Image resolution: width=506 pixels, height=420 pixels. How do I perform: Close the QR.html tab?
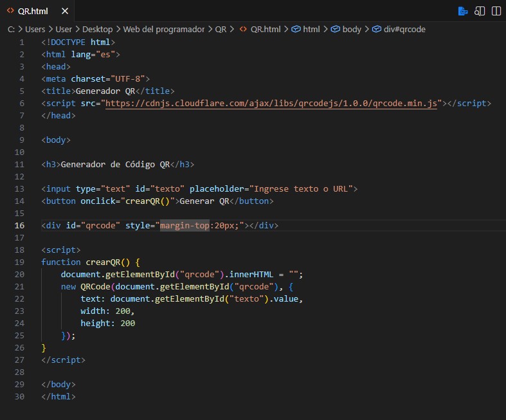[x=65, y=12]
